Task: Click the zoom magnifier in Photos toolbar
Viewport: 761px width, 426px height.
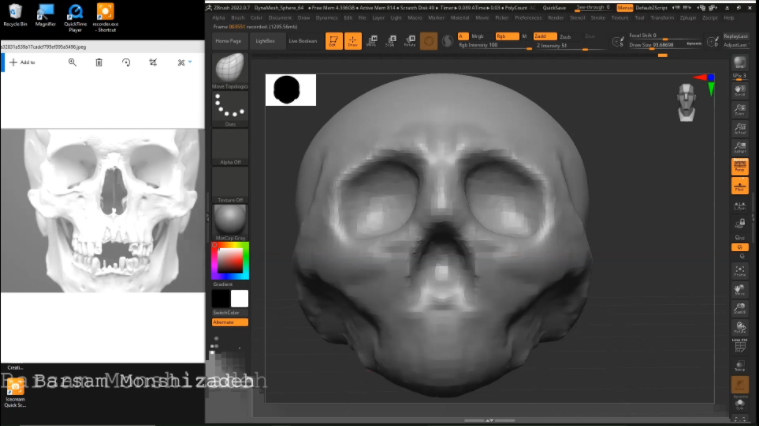Action: point(72,62)
